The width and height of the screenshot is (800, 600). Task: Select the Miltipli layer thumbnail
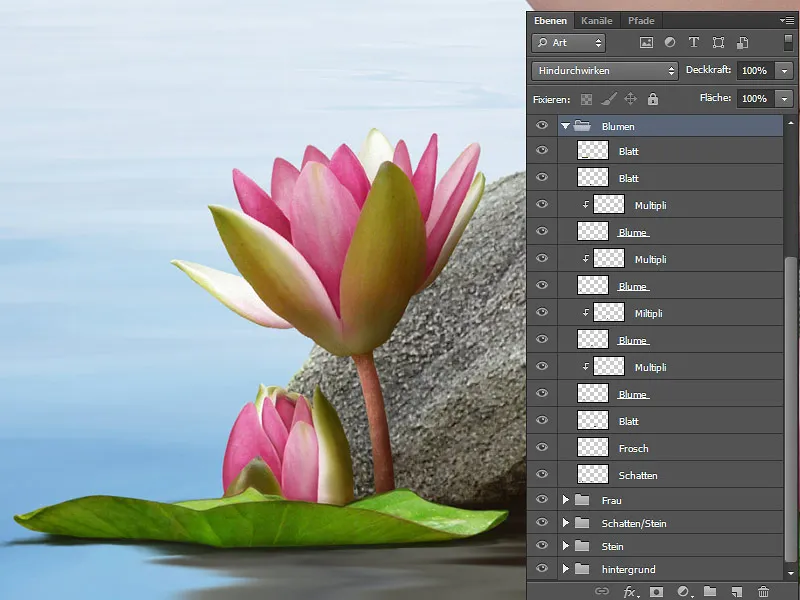click(609, 312)
